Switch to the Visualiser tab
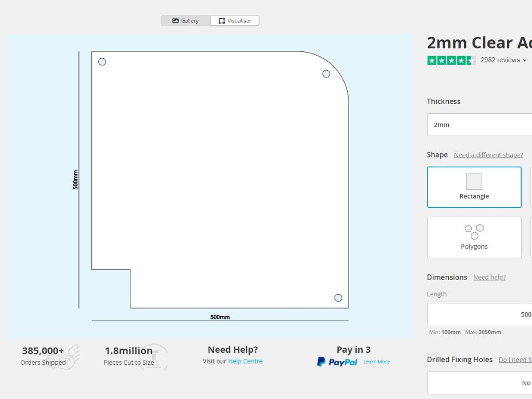532x399 pixels. (235, 21)
